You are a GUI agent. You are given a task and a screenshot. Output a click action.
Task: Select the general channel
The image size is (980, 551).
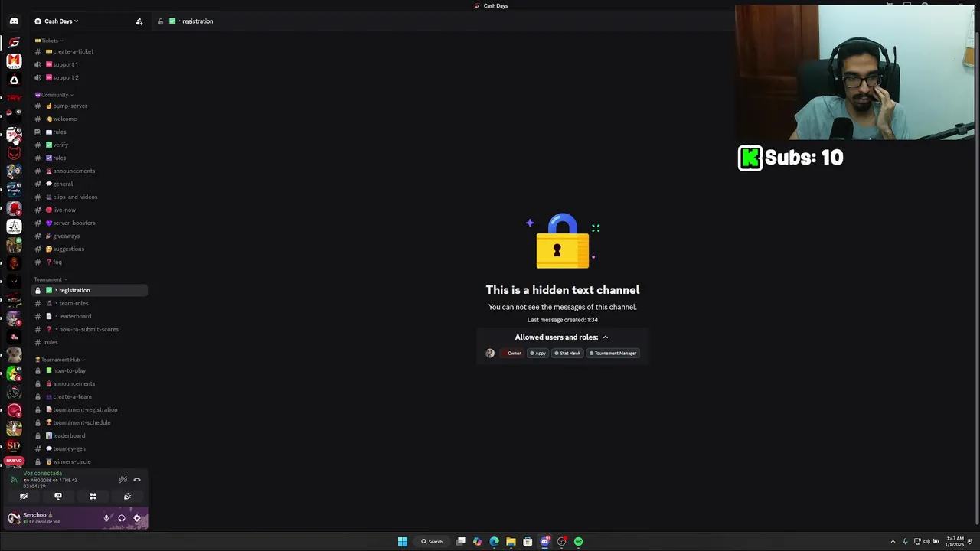(x=90, y=184)
